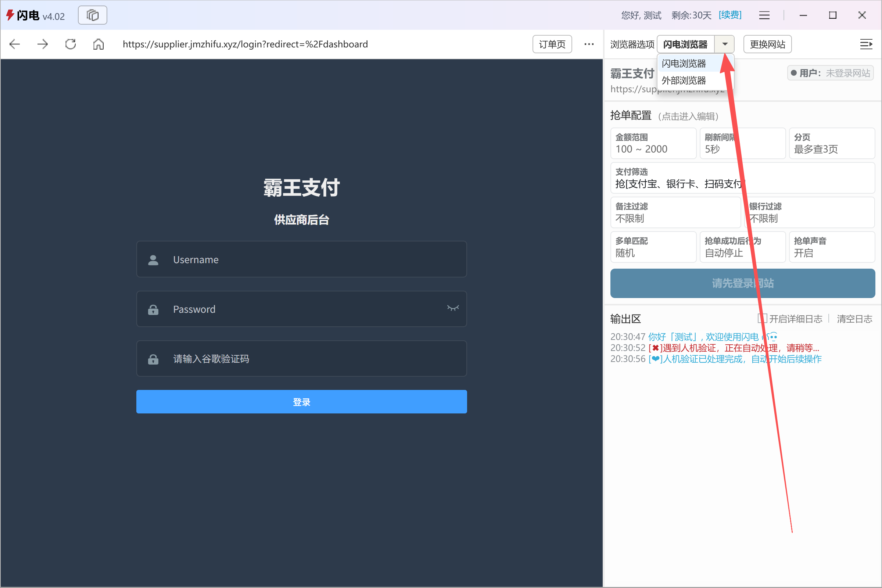
Task: Toggle password visibility with the eye icon
Action: pos(453,309)
